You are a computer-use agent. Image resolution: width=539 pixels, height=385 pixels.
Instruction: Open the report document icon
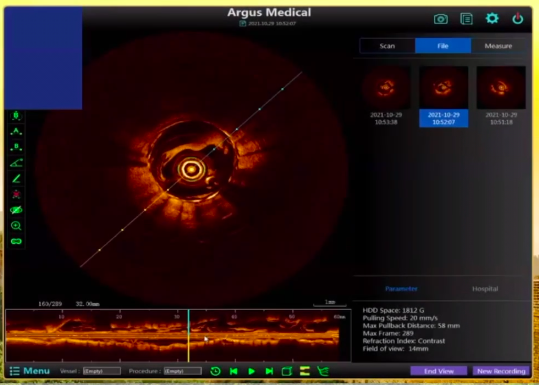pyautogui.click(x=466, y=19)
